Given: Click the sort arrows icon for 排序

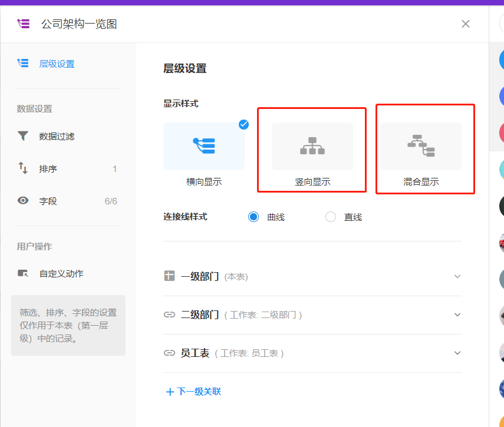Looking at the screenshot, I should [23, 168].
